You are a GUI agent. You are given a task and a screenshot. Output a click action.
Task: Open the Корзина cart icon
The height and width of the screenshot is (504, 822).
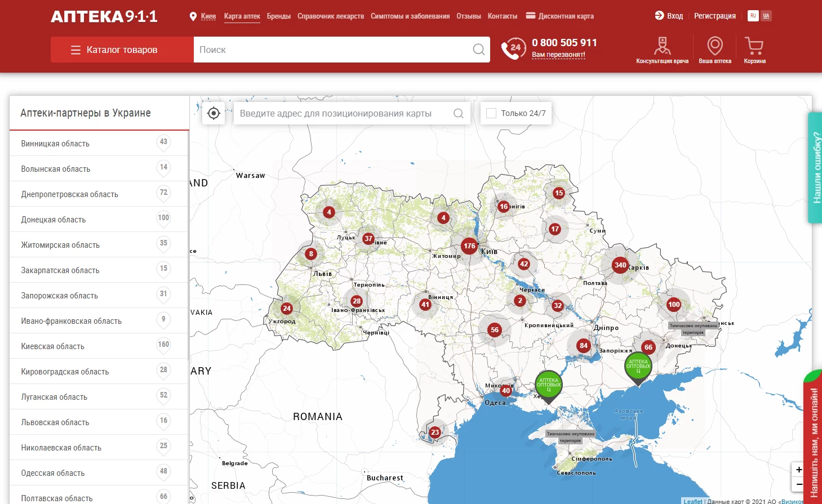(x=754, y=50)
